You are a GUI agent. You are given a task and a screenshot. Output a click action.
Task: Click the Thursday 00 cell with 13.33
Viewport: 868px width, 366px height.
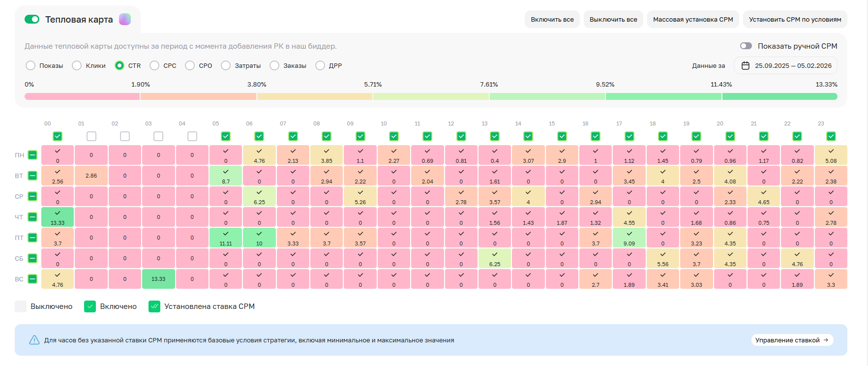click(x=58, y=217)
